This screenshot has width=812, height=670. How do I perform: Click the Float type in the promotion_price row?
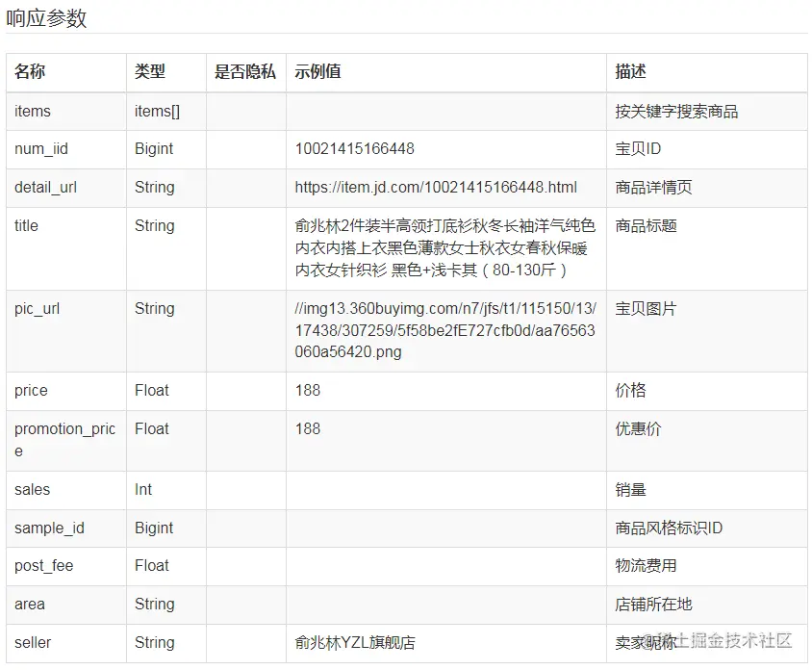pos(152,429)
